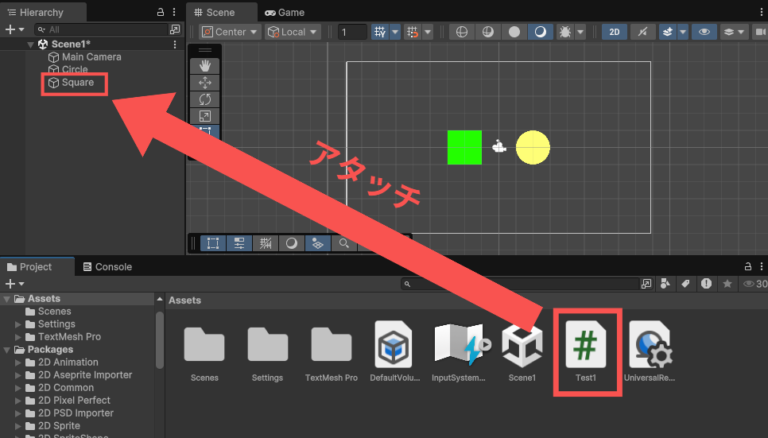Click the Test1 script asset
Screen dimensions: 768x438
pyautogui.click(x=586, y=351)
